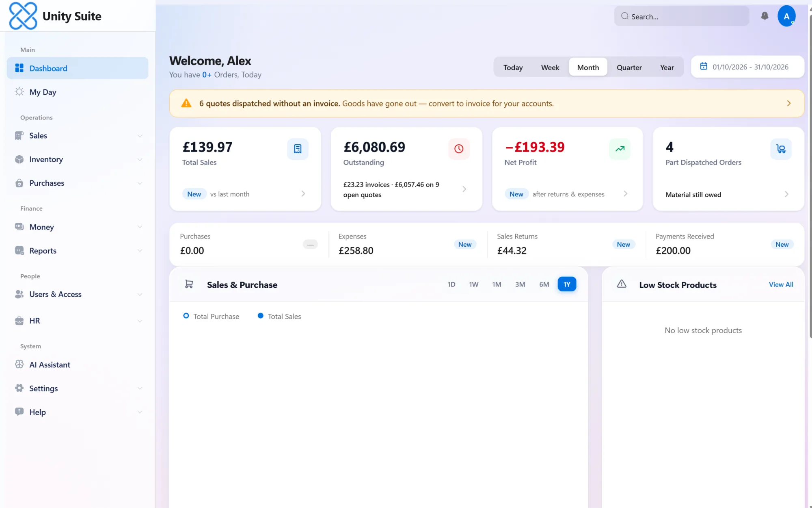Select the 6M chart range
The image size is (812, 508).
coord(544,284)
